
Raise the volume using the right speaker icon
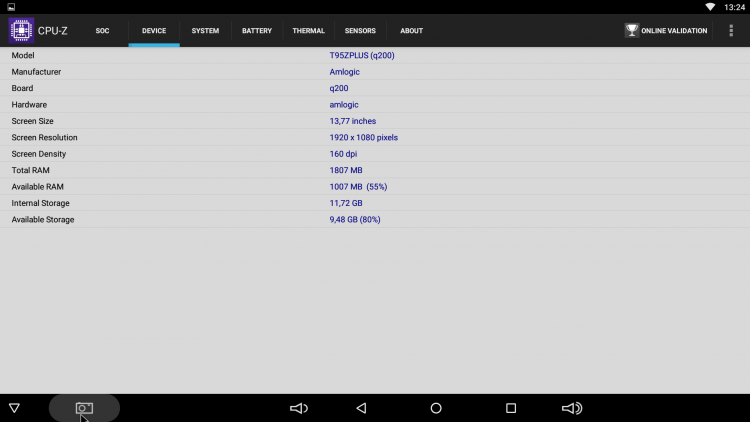(x=572, y=408)
